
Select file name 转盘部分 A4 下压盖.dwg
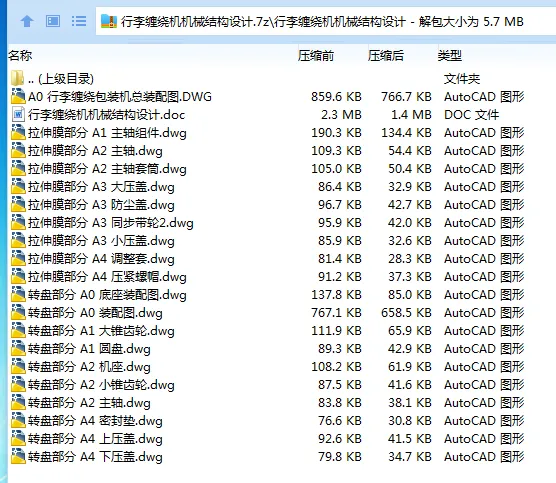click(x=95, y=457)
